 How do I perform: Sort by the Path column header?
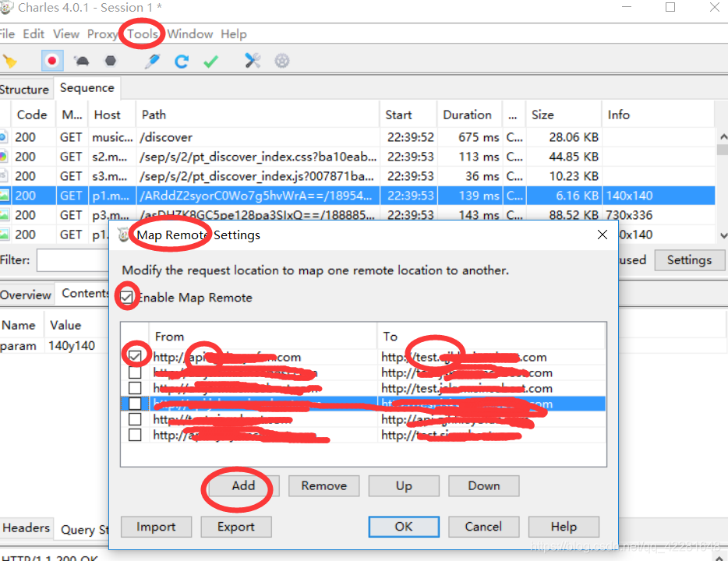(258, 115)
